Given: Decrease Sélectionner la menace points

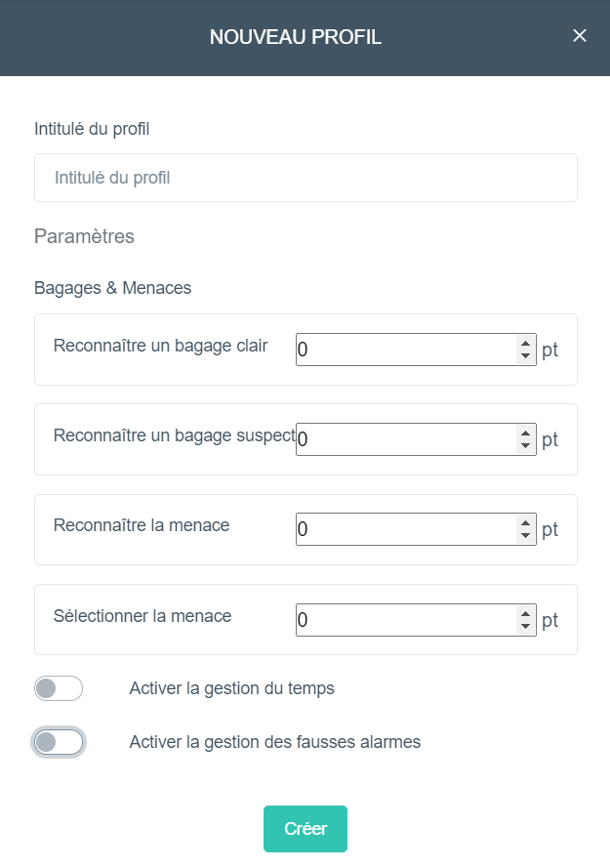Looking at the screenshot, I should click(525, 626).
